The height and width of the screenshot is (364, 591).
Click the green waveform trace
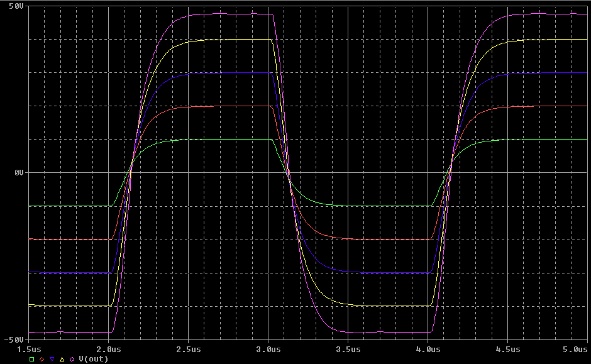(x=189, y=140)
